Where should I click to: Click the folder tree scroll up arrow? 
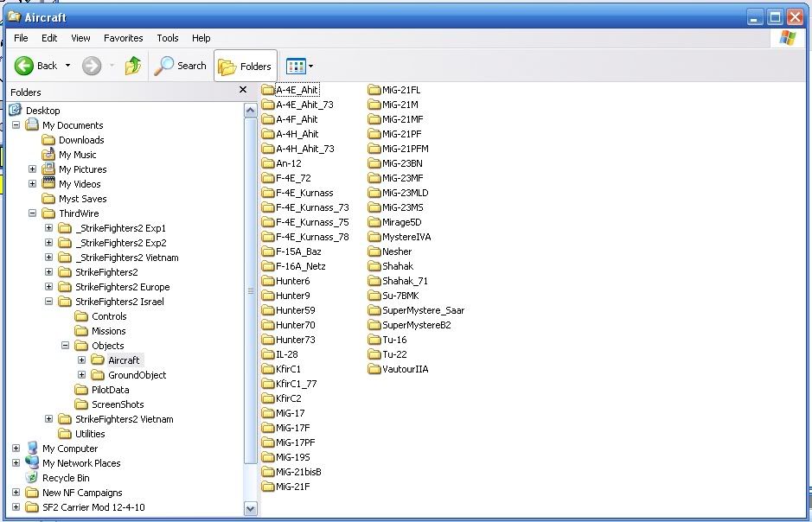click(250, 111)
